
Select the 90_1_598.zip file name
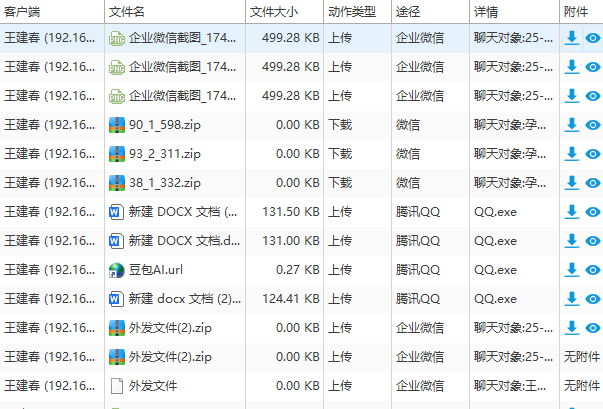[165, 125]
